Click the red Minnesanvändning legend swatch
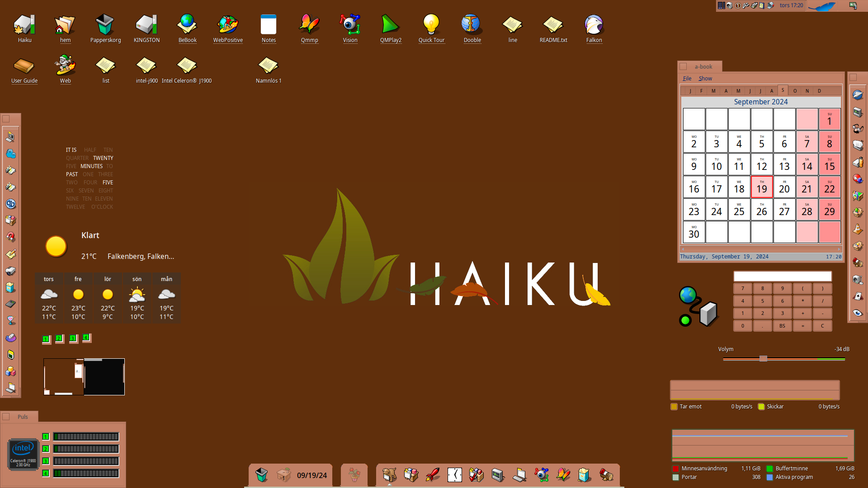This screenshot has width=868, height=488. pyautogui.click(x=675, y=469)
